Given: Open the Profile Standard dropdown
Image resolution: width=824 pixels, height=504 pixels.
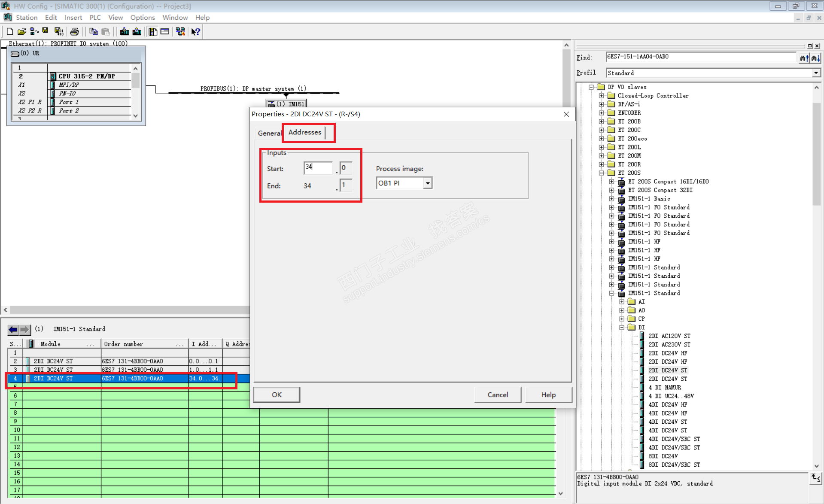Looking at the screenshot, I should pyautogui.click(x=815, y=73).
